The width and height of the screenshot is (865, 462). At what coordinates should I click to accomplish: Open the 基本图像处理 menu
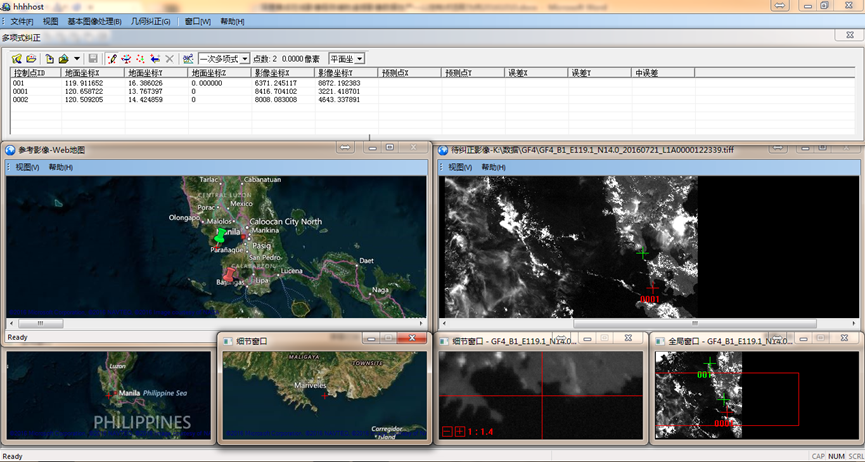94,21
